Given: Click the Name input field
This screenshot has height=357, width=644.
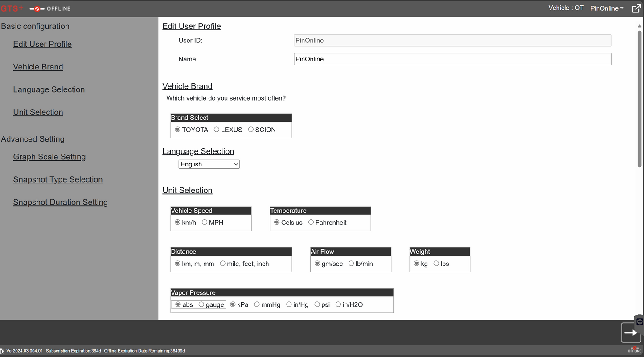Looking at the screenshot, I should coord(452,59).
